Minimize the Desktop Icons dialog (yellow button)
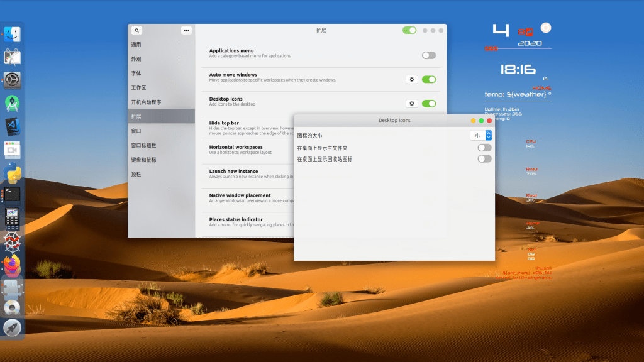The width and height of the screenshot is (644, 362). [x=473, y=121]
